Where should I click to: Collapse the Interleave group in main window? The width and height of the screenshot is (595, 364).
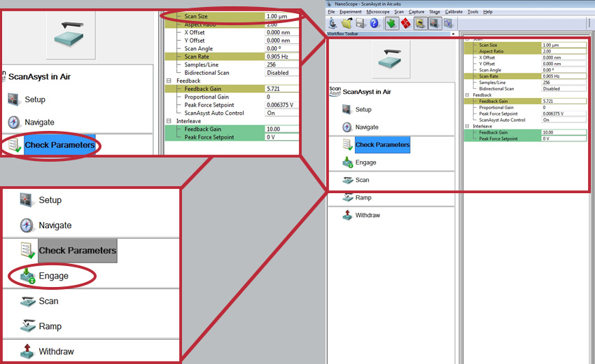click(x=466, y=126)
